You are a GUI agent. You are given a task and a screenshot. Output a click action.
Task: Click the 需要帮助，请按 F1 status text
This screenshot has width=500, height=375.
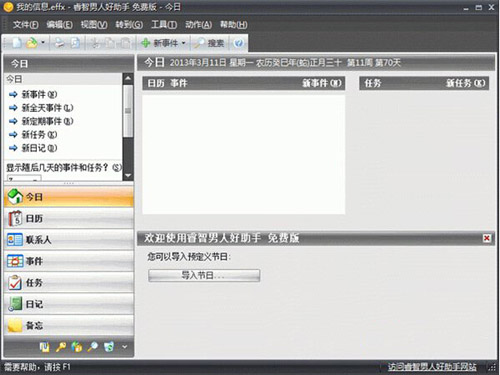click(37, 367)
